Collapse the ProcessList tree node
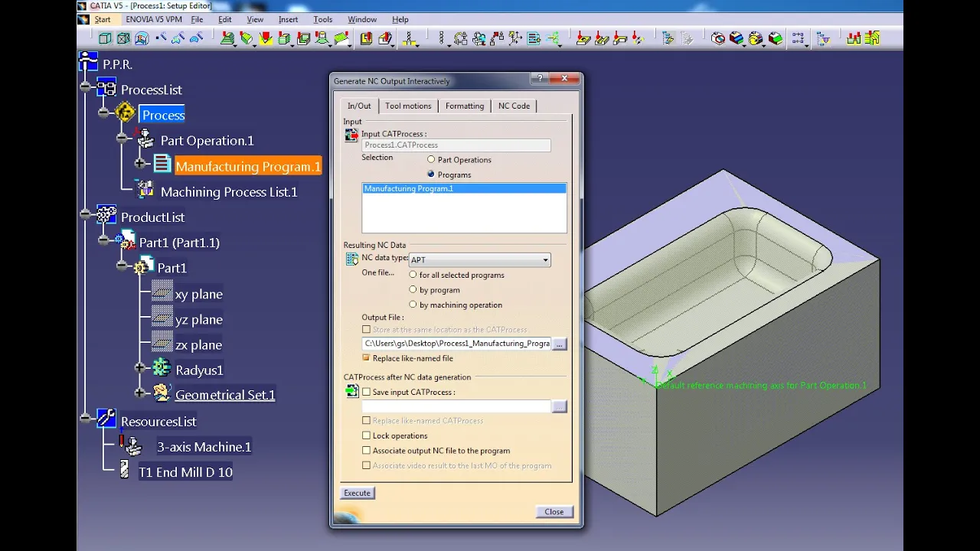980x551 pixels. pos(85,88)
